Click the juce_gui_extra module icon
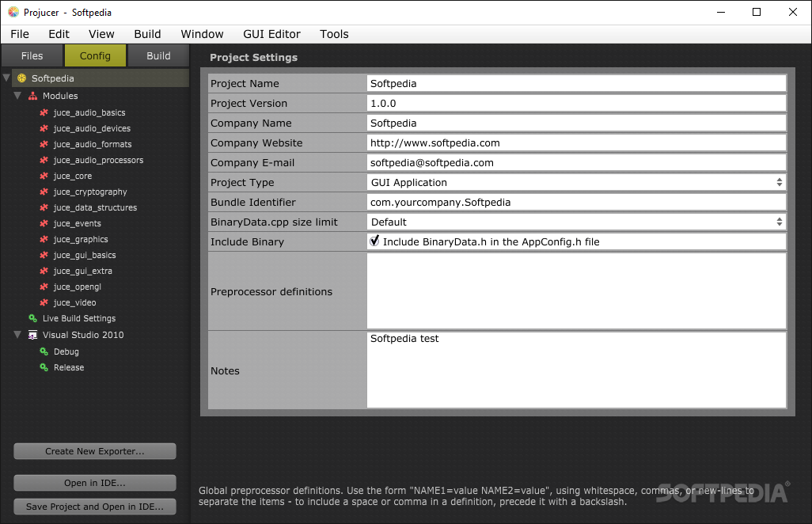 click(x=44, y=271)
